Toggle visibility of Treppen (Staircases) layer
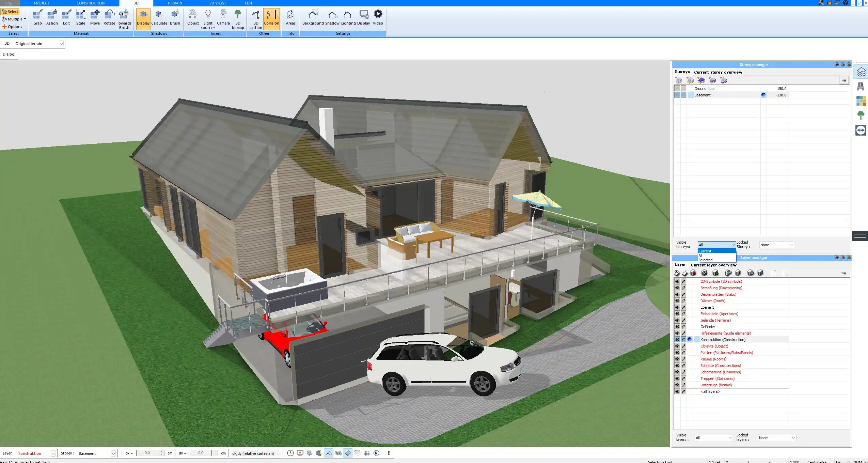This screenshot has height=463, width=868. tap(677, 379)
